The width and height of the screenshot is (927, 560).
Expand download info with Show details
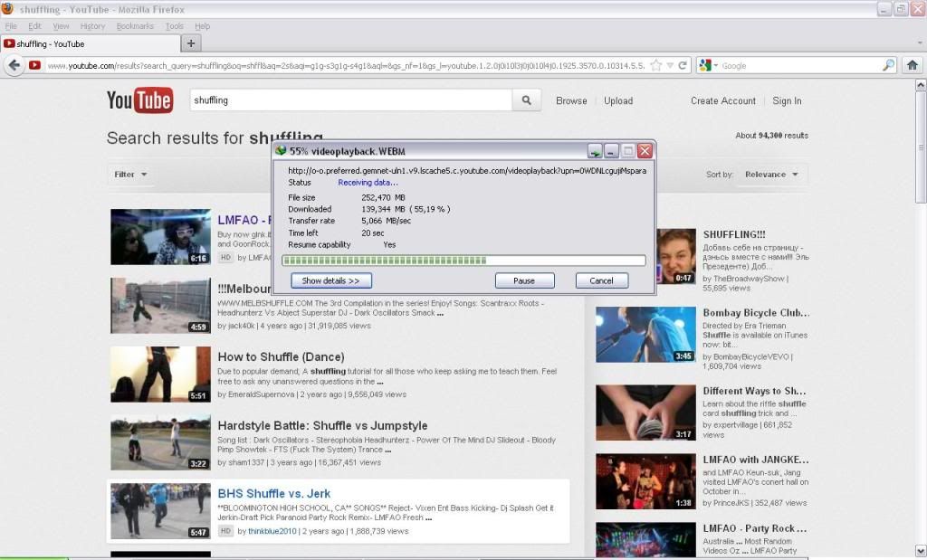(330, 280)
